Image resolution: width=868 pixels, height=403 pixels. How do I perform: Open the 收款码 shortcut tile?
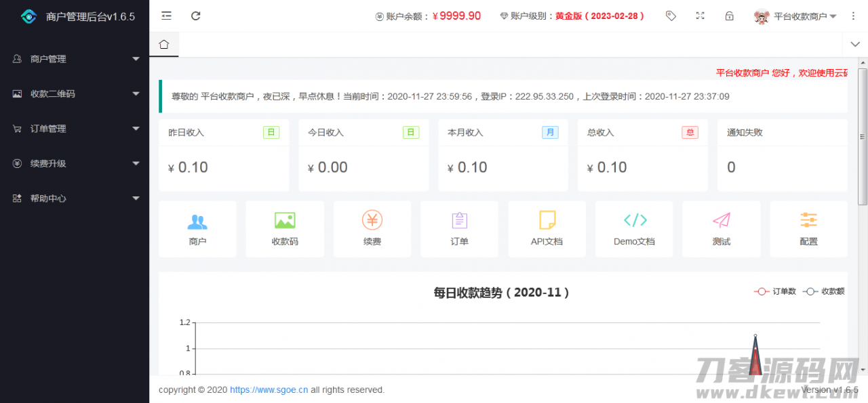[x=285, y=229]
